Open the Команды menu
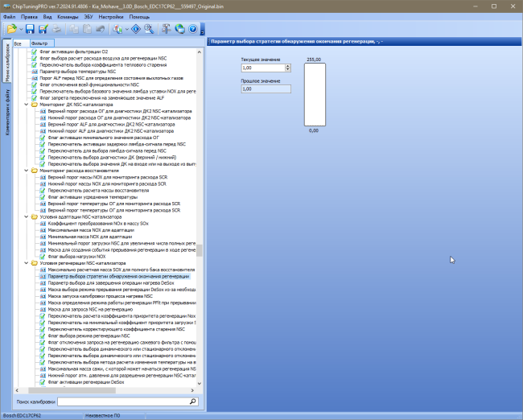This screenshot has height=420, width=523. point(68,17)
